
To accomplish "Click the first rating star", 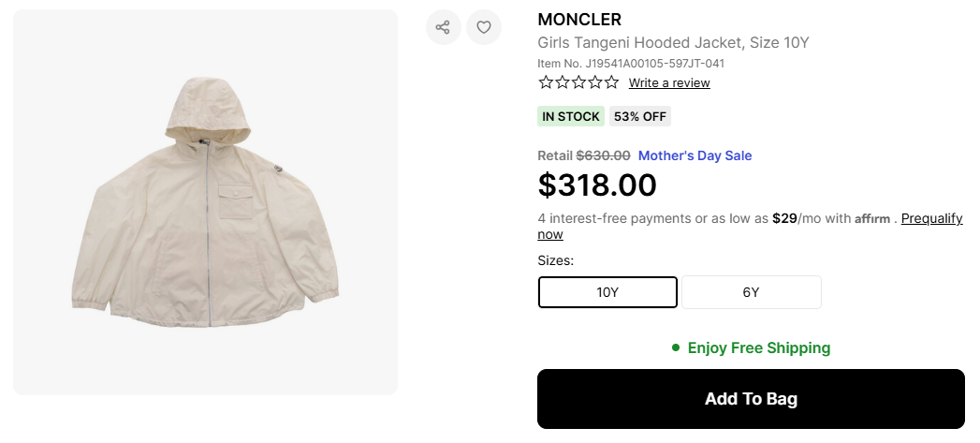I will 546,82.
